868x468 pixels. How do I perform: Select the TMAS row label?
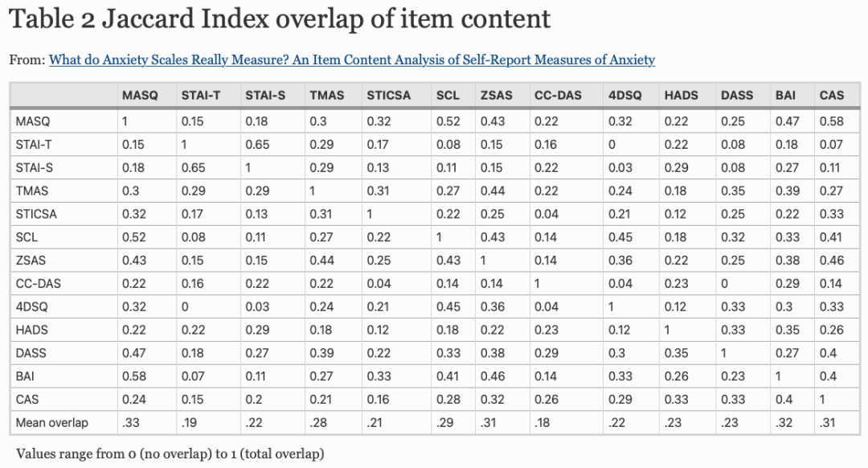pos(31,191)
